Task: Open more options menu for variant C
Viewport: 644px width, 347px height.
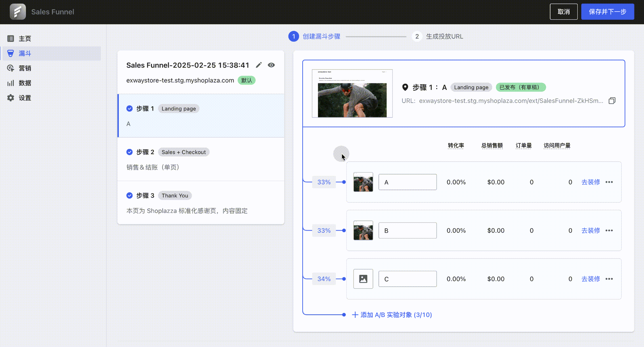Action: click(x=609, y=279)
